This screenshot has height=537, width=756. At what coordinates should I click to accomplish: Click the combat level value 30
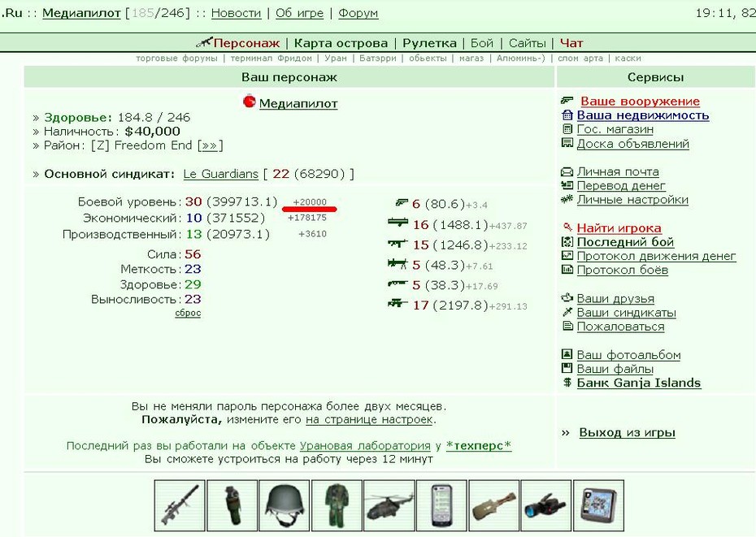tap(193, 201)
